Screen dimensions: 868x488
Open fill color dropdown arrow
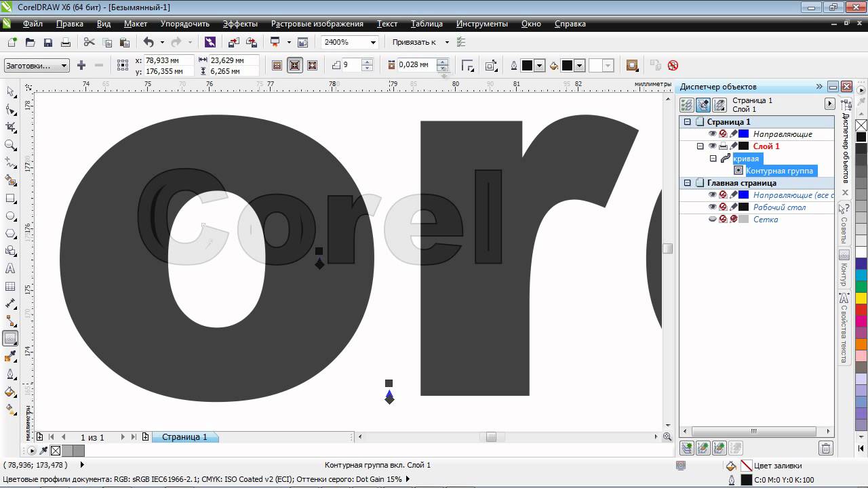580,66
